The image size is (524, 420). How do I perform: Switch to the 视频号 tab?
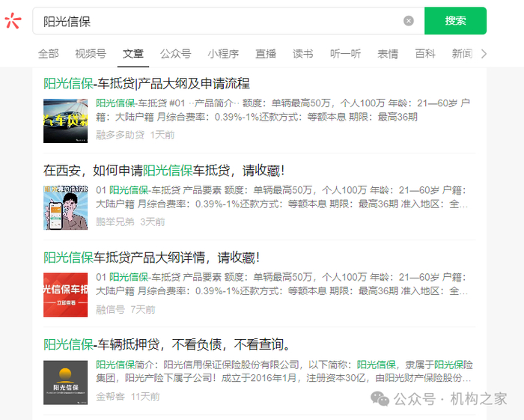pos(91,53)
